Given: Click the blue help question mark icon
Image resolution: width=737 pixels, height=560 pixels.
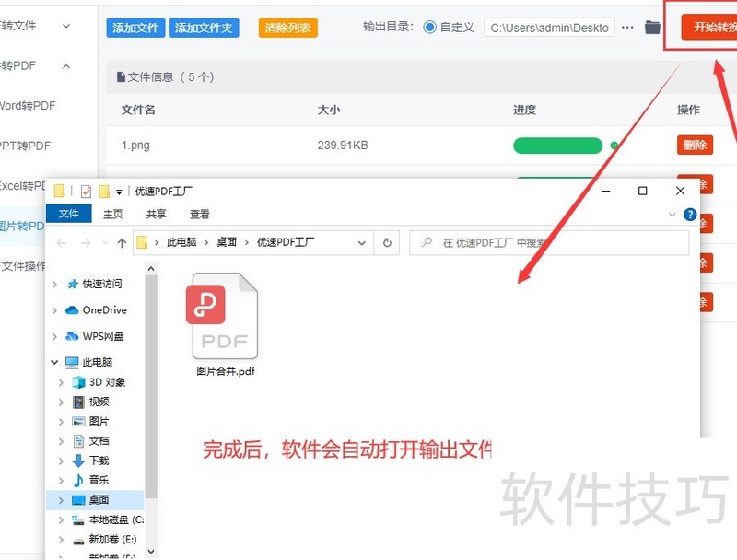Looking at the screenshot, I should tap(690, 215).
